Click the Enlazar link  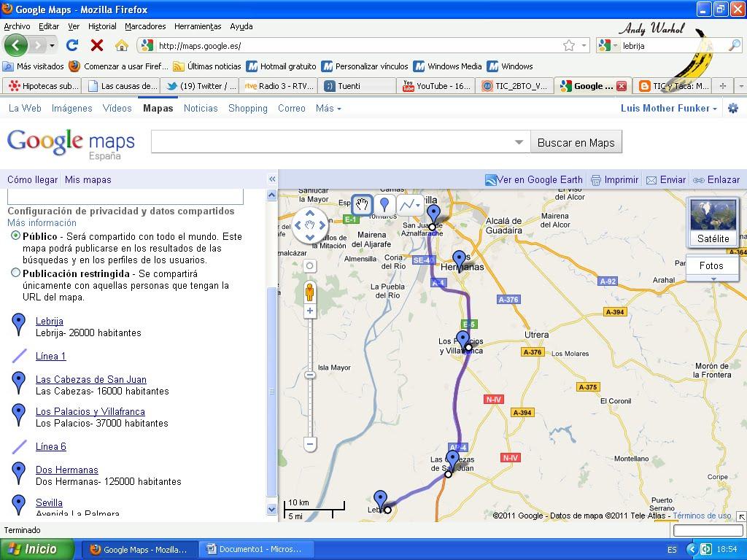(717, 179)
